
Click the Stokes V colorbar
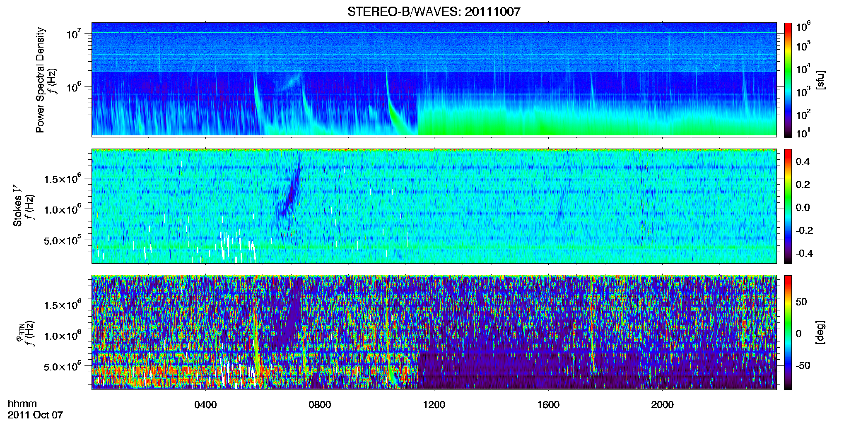click(x=788, y=206)
